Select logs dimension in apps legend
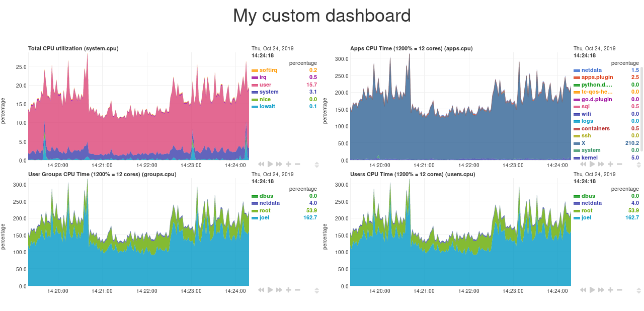Screen dimensions: 644x311 (x=587, y=121)
